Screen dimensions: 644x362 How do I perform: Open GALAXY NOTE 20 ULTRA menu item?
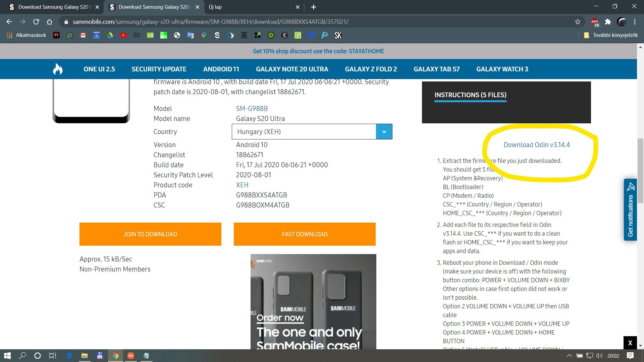coord(292,69)
